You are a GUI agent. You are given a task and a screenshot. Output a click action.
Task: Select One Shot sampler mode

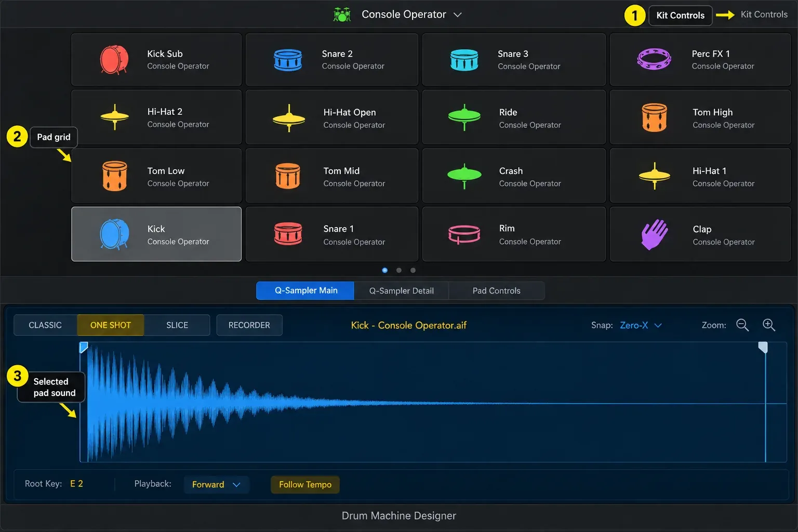click(x=111, y=325)
